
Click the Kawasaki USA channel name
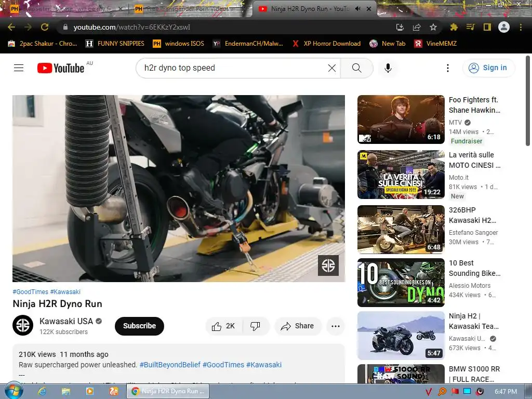pyautogui.click(x=66, y=321)
